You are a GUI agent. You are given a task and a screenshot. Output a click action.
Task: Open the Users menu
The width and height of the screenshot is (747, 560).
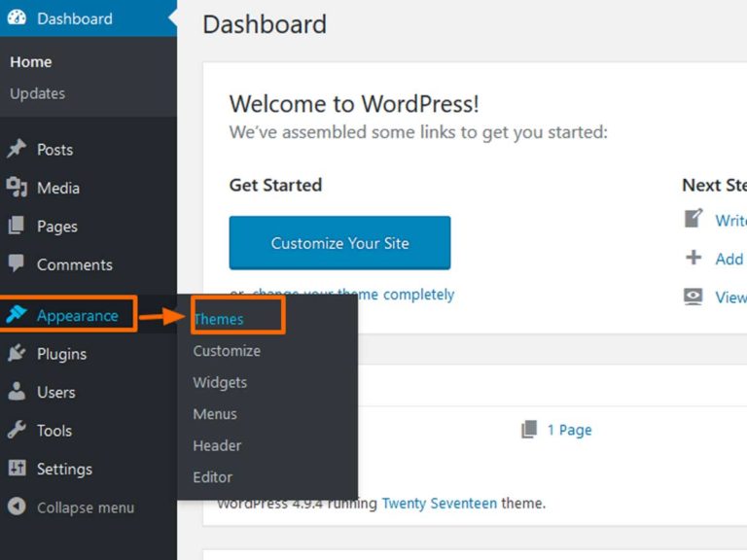(x=56, y=393)
